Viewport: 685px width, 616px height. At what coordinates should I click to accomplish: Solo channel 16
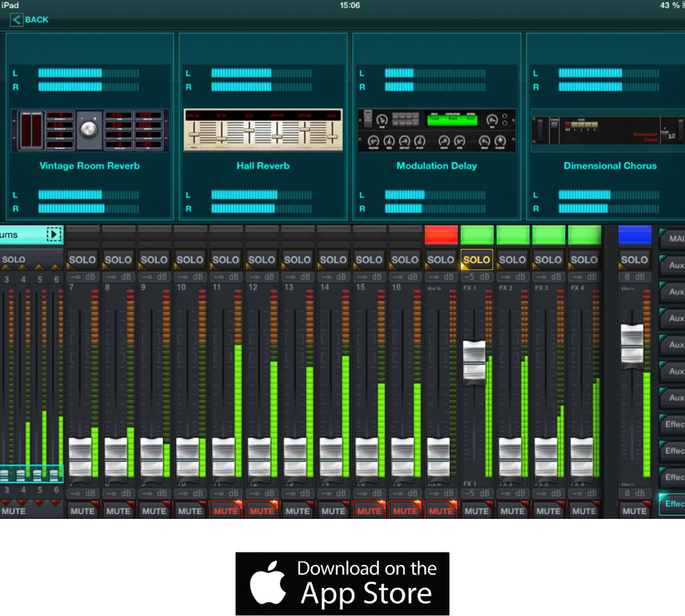pyautogui.click(x=405, y=260)
